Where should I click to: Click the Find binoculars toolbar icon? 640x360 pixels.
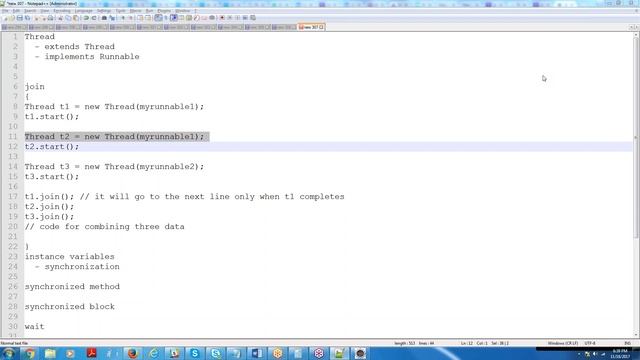click(104, 18)
